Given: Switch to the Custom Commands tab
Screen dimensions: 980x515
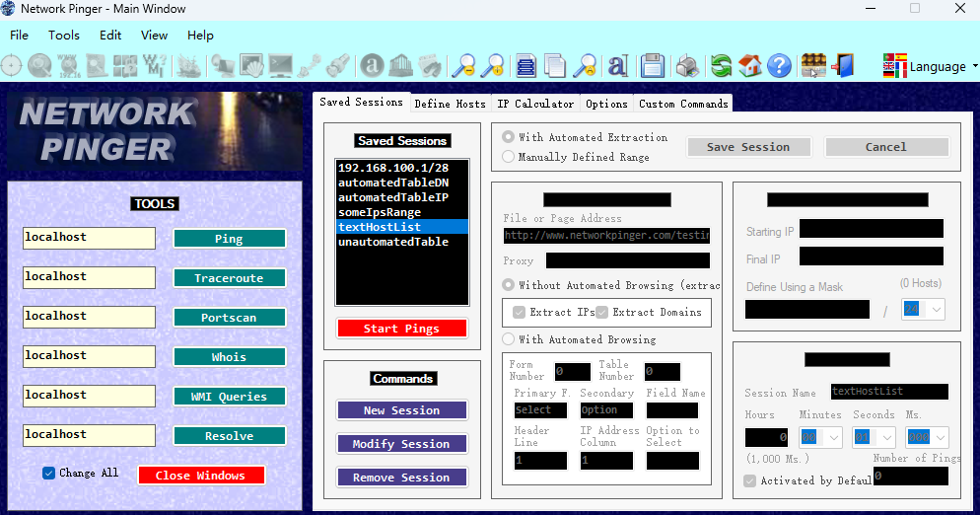Looking at the screenshot, I should pyautogui.click(x=683, y=104).
